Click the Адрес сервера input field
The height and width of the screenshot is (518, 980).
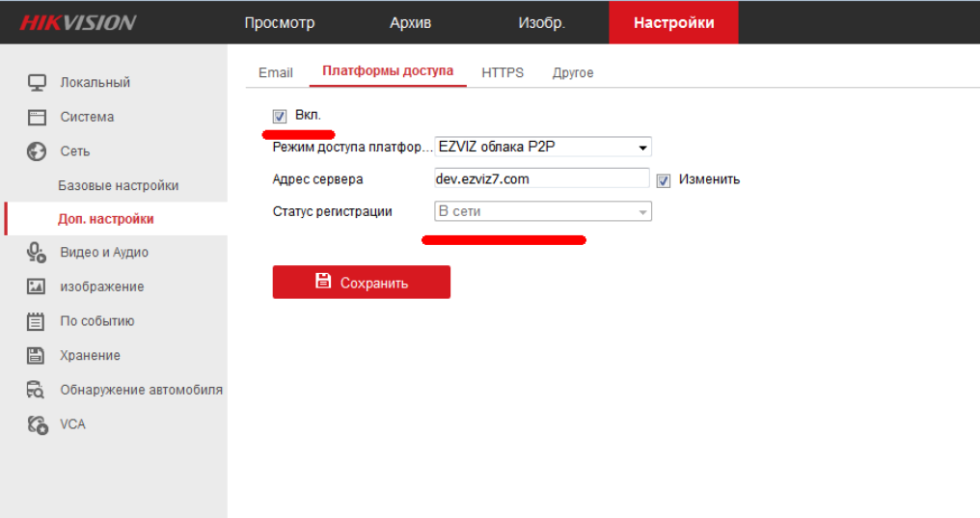point(541,179)
